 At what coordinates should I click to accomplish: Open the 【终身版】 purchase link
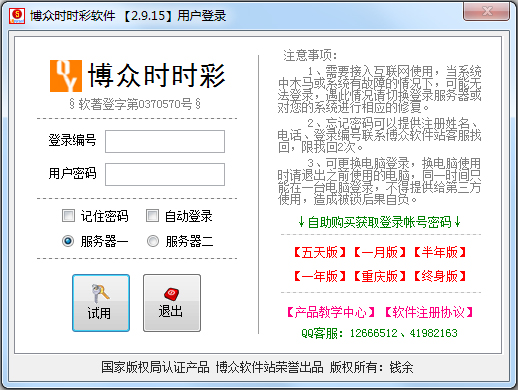click(439, 276)
